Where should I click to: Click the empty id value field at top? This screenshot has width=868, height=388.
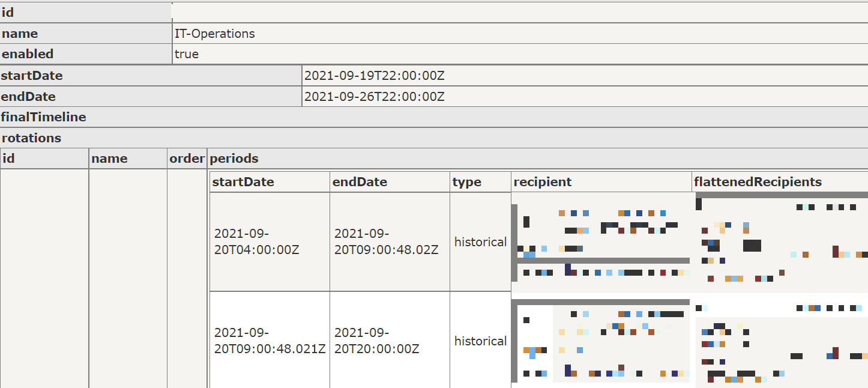[x=520, y=13]
